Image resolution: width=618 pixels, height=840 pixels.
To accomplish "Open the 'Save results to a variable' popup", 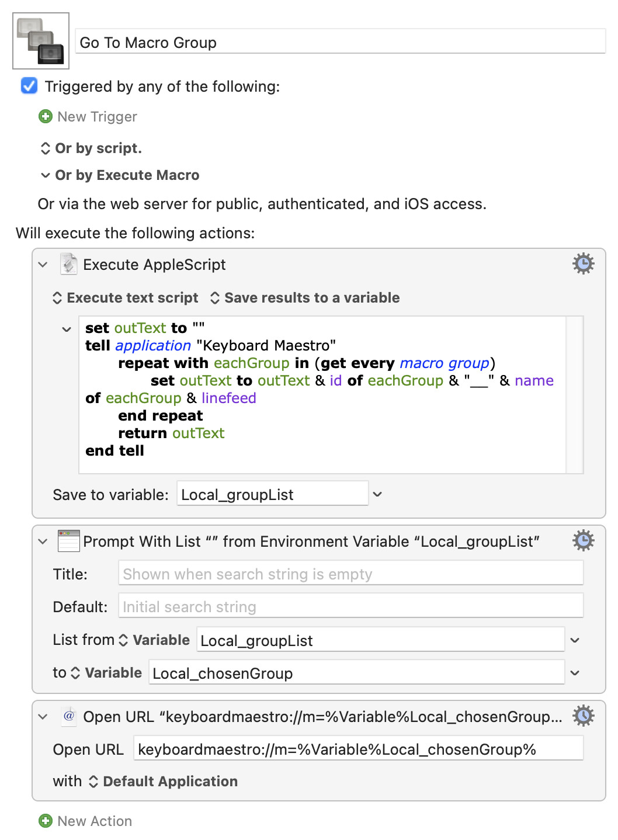I will (305, 298).
